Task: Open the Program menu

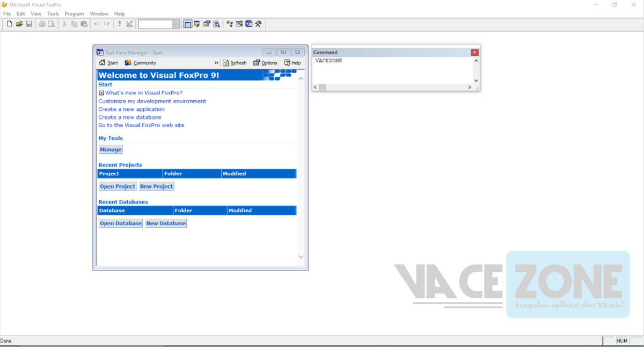Action: pos(74,13)
